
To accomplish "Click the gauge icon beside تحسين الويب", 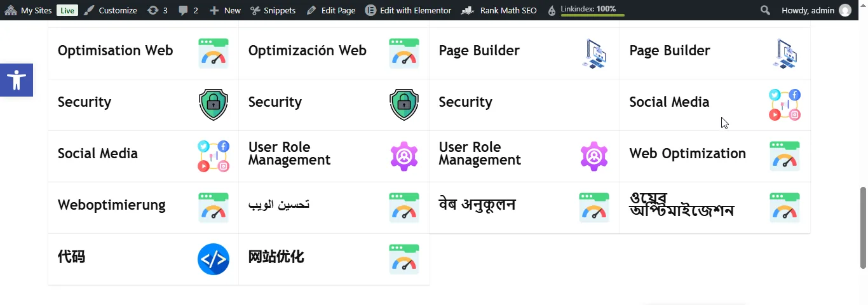I will tap(404, 208).
